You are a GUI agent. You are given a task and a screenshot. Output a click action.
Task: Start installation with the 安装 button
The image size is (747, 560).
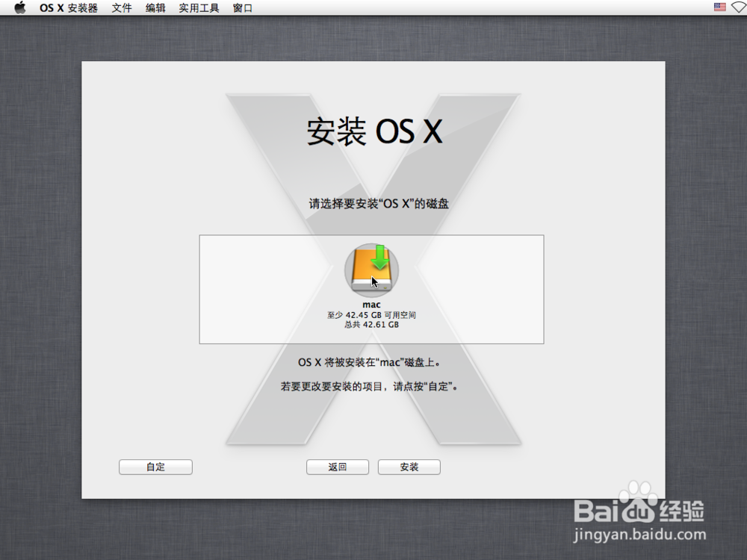[x=409, y=467]
